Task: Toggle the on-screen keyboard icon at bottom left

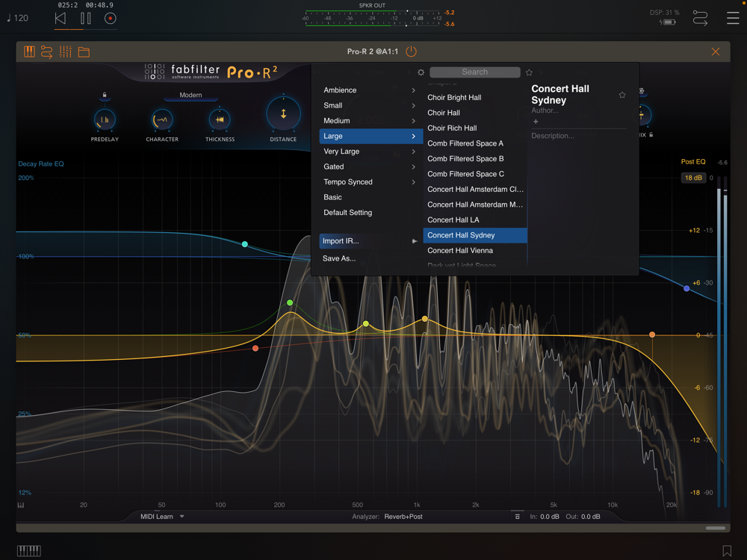Action: click(x=29, y=551)
